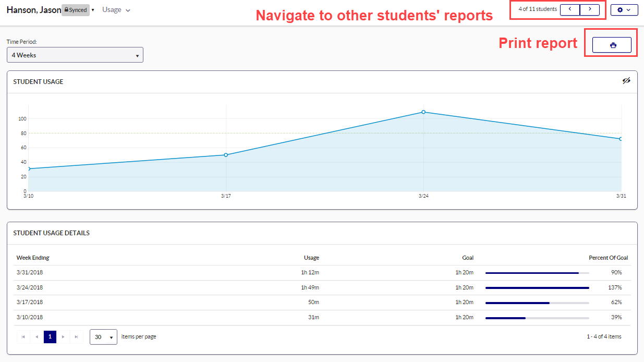644x362 pixels.
Task: Expand the arrow next to Hanson, Jason
Action: [92, 9]
